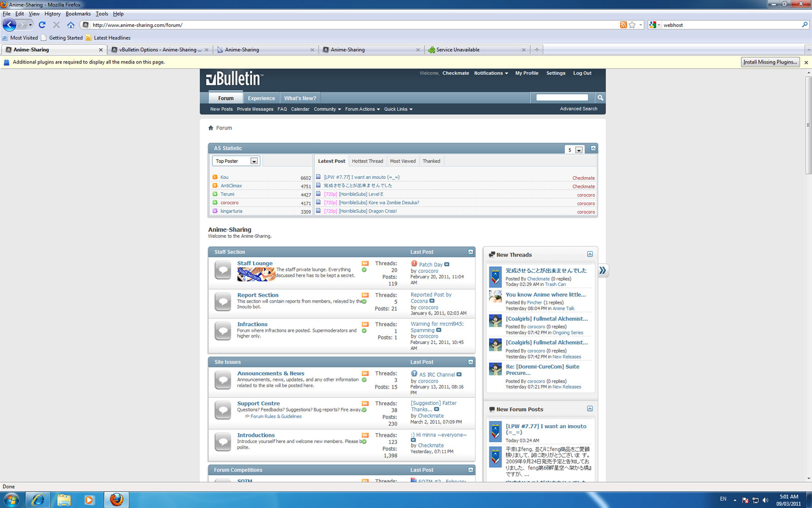Go back with the browser back arrow
The image size is (812, 508).
pos(9,24)
